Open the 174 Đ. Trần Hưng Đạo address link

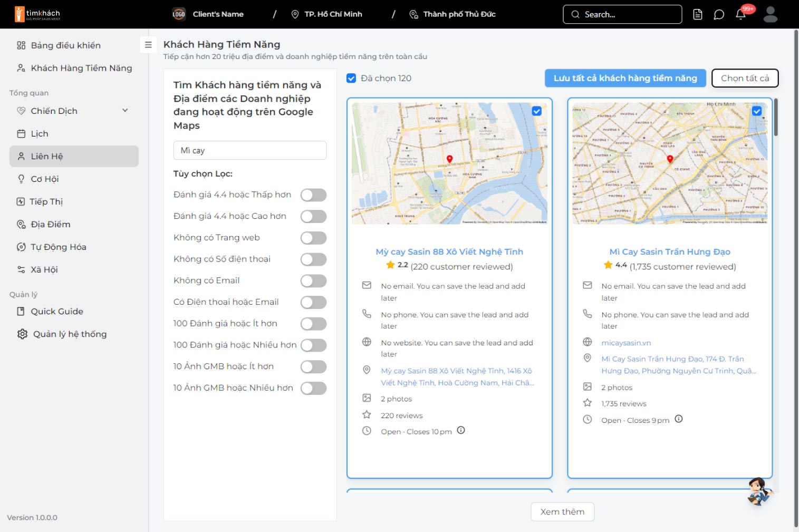tap(679, 364)
